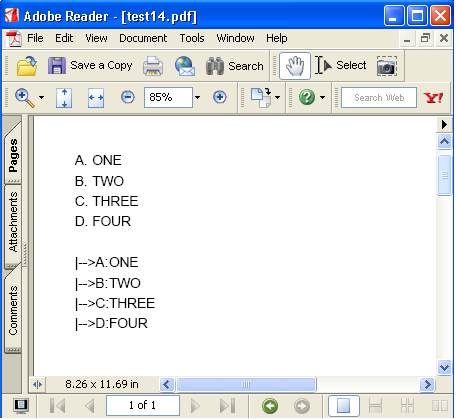456x419 pixels.
Task: Toggle full screen monitor icon
Action: tap(21, 405)
